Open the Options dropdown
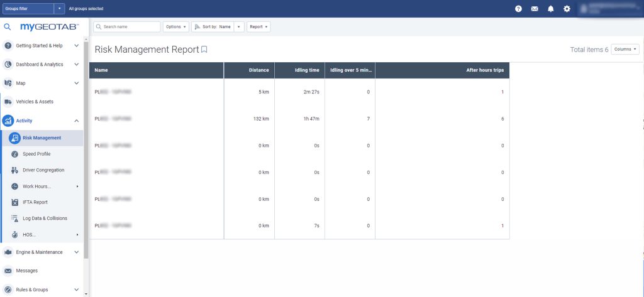The image size is (644, 297). pos(175,27)
